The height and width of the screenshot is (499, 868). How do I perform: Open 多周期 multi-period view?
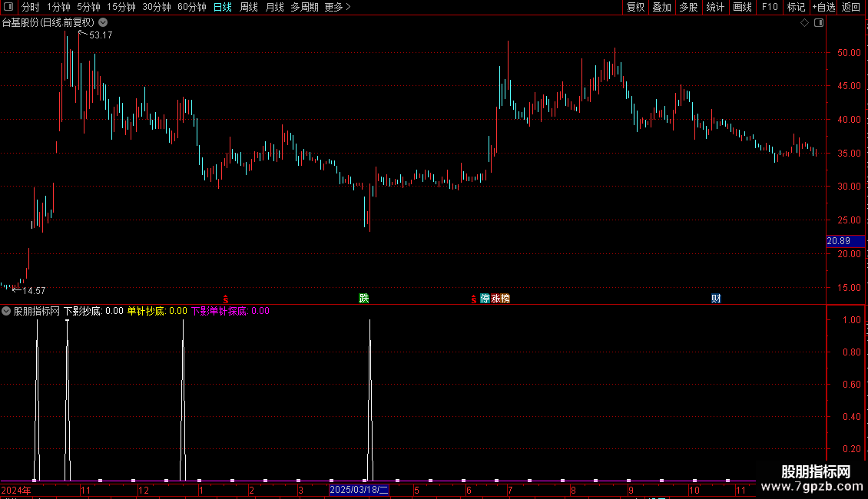[304, 7]
